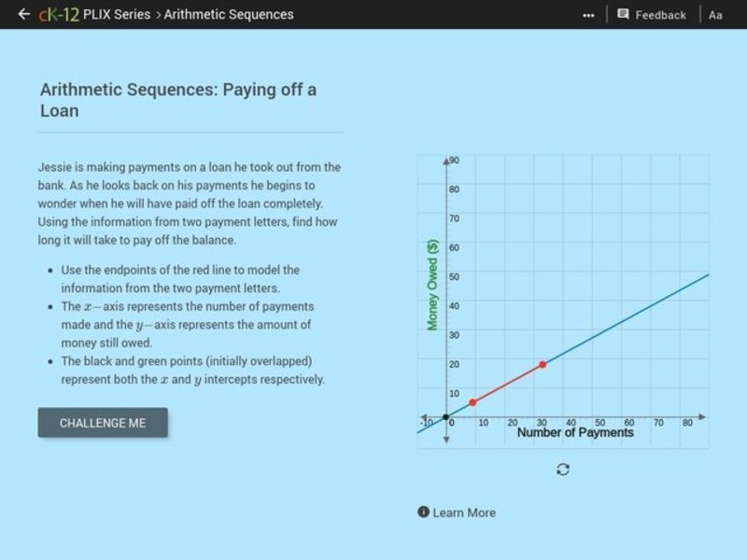This screenshot has height=560, width=747.
Task: Click the reset icon below the graph
Action: point(560,469)
